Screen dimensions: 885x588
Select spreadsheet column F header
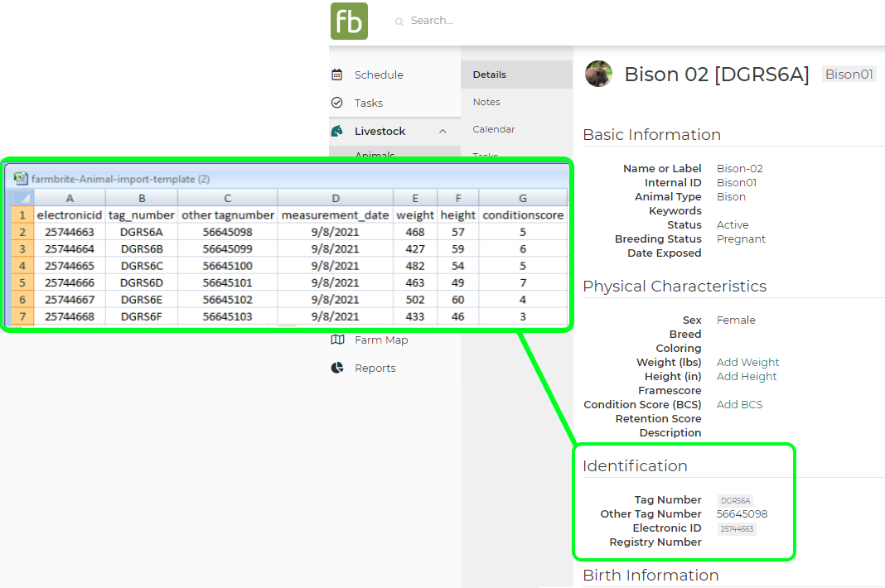457,198
